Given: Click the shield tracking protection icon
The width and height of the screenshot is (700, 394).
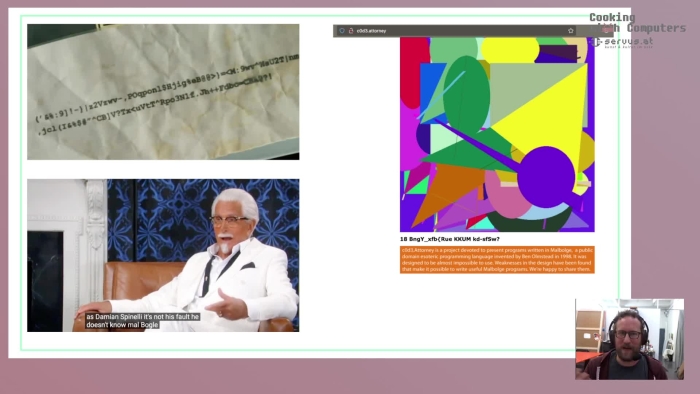Looking at the screenshot, I should click(342, 31).
